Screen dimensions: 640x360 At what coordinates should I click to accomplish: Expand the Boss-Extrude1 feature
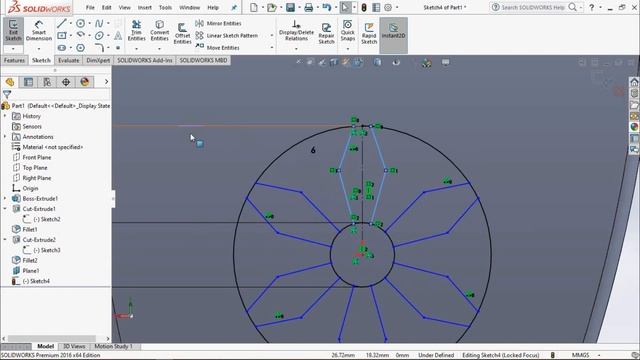[5, 198]
